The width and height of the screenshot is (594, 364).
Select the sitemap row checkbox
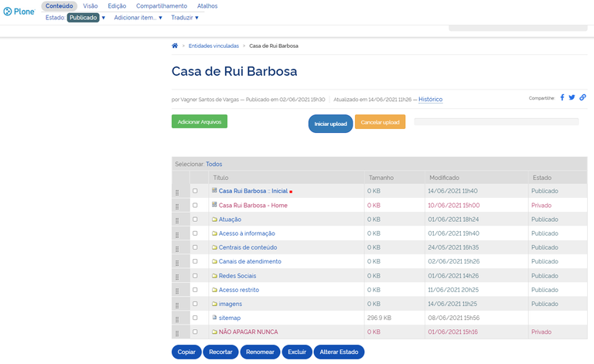click(195, 318)
